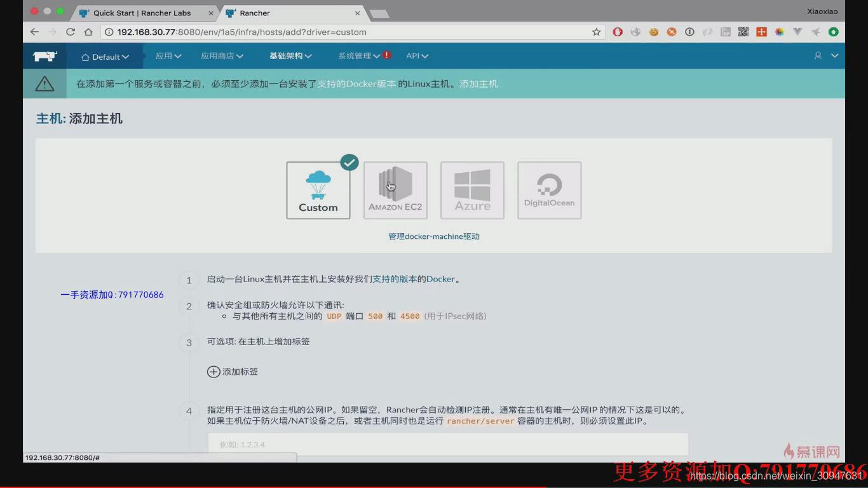Close the Quick Start browser tab
The height and width of the screenshot is (488, 868).
tap(211, 13)
